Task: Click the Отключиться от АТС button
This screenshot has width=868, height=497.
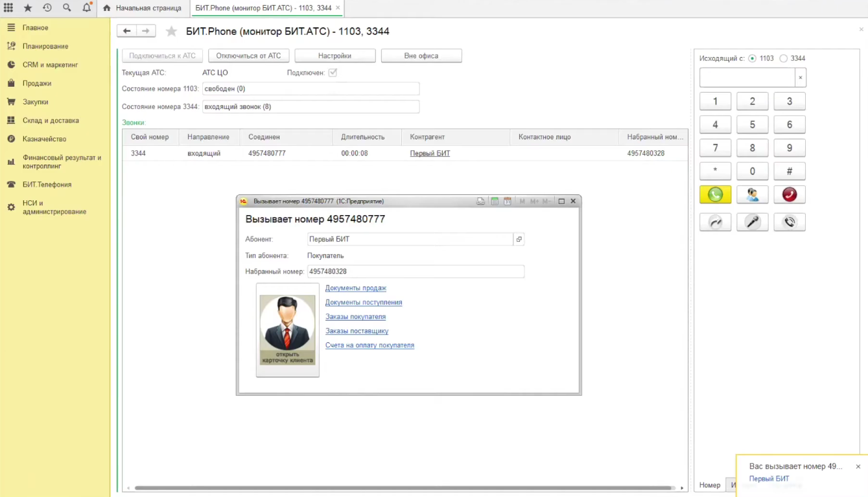Action: tap(248, 56)
